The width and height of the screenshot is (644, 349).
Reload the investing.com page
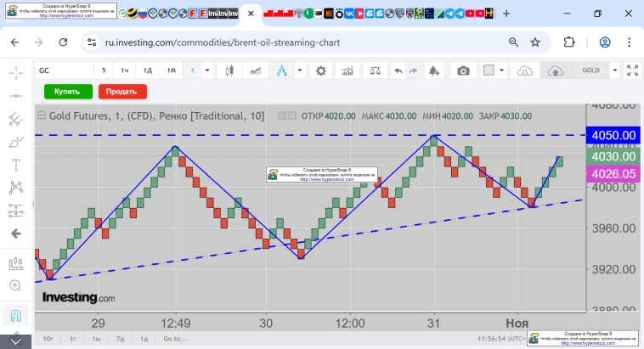(63, 42)
